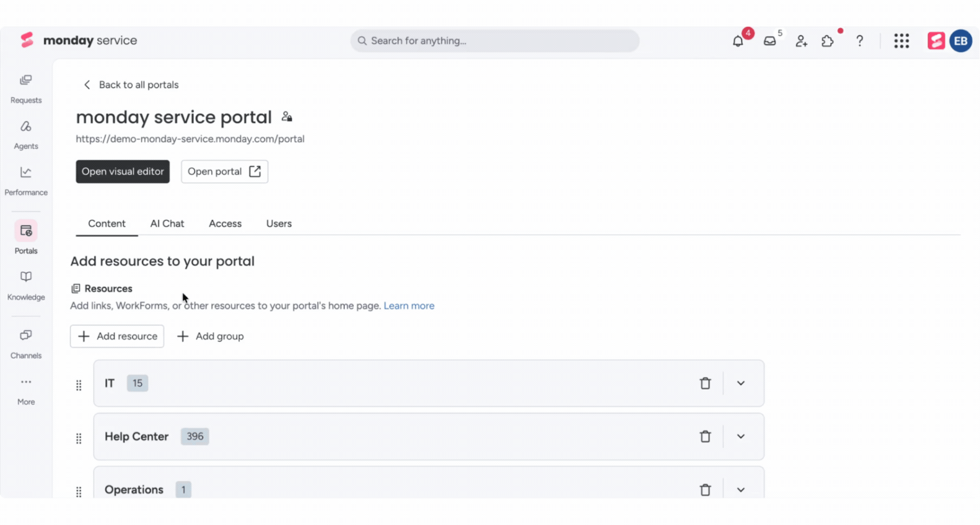
Task: Follow the Learn more link
Action: 409,306
